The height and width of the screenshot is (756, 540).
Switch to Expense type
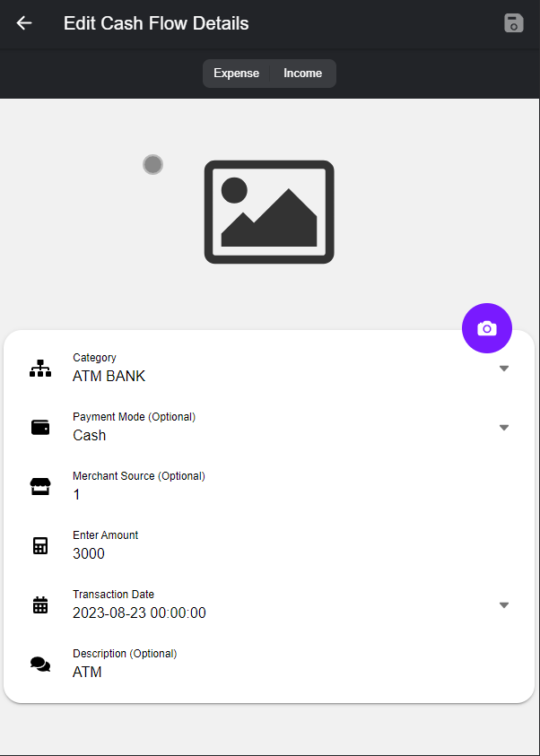236,74
